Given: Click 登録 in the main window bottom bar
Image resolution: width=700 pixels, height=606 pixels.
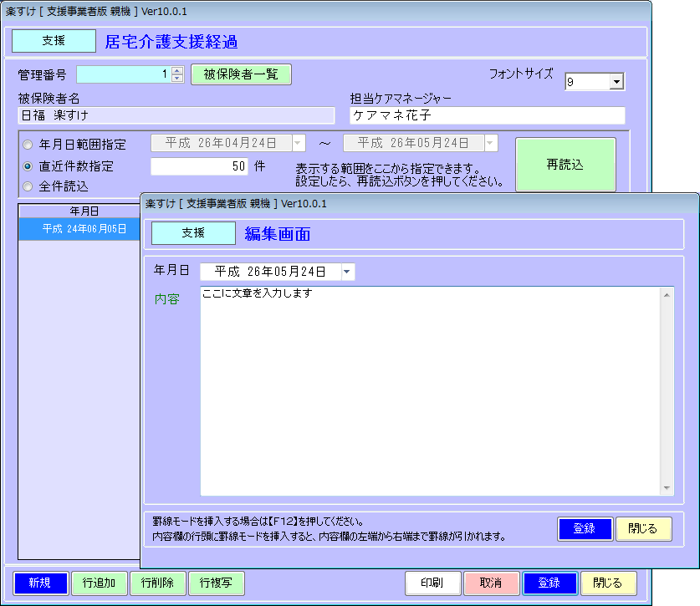Looking at the screenshot, I should 550,583.
